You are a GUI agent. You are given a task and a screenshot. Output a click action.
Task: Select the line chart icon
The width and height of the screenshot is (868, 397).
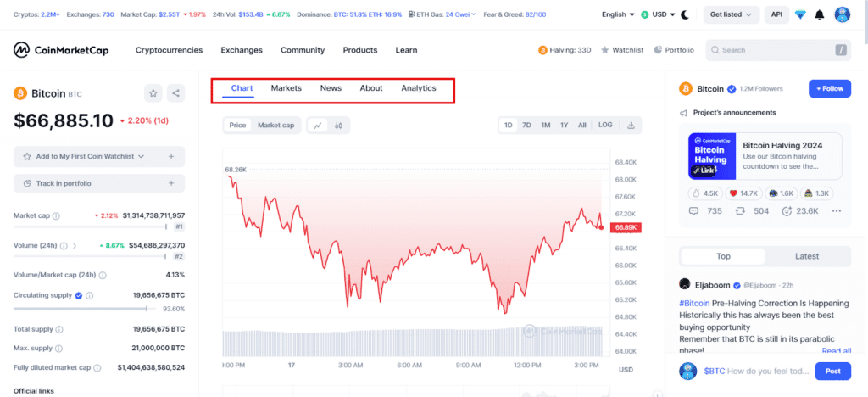point(318,126)
